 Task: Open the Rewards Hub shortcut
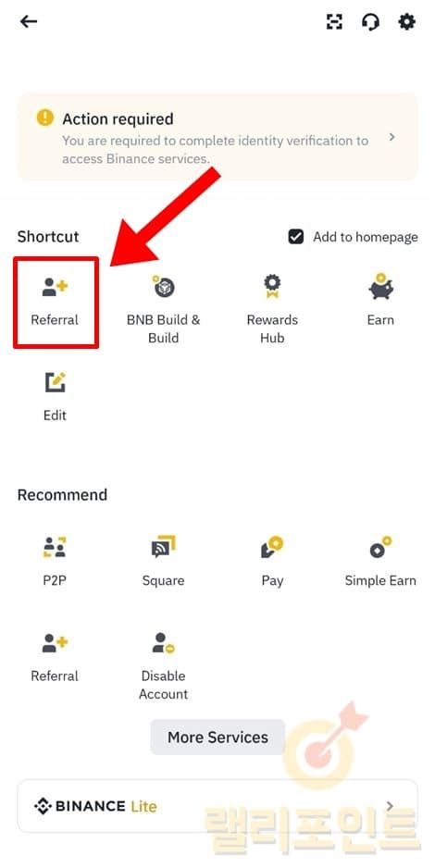coord(272,309)
